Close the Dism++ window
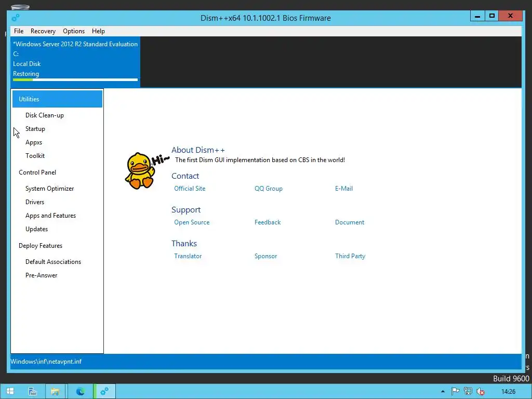This screenshot has width=532, height=399. click(510, 16)
